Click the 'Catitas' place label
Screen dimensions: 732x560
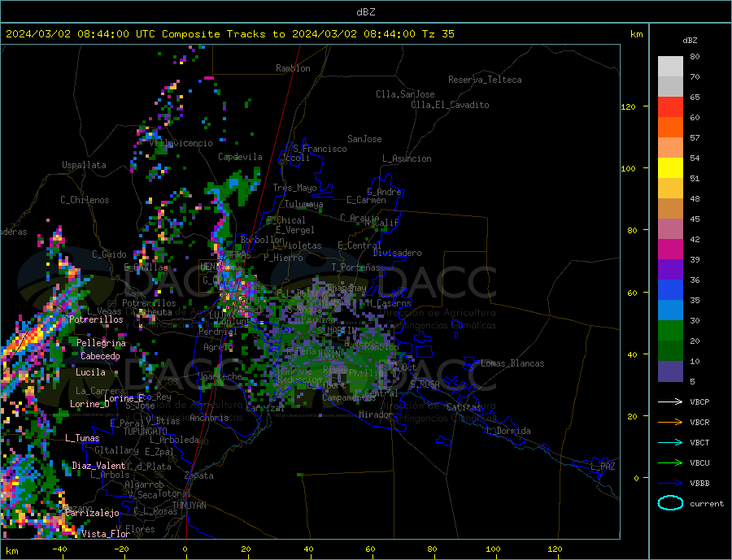pos(464,407)
